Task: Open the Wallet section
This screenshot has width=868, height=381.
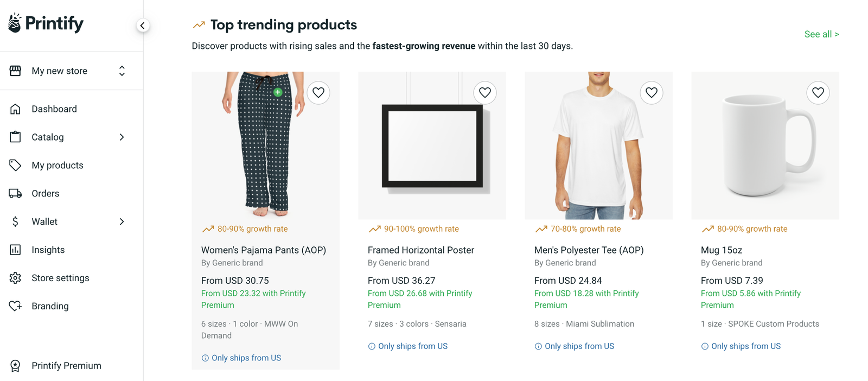Action: (x=44, y=221)
